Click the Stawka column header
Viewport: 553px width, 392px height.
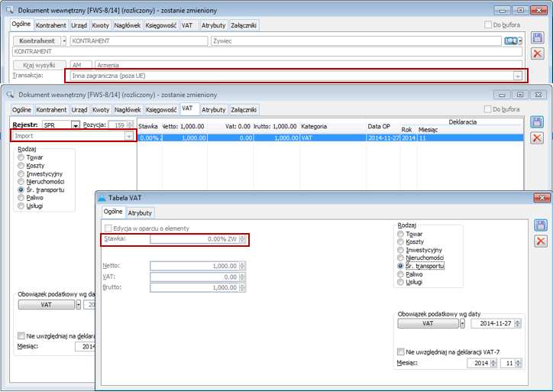click(x=148, y=126)
